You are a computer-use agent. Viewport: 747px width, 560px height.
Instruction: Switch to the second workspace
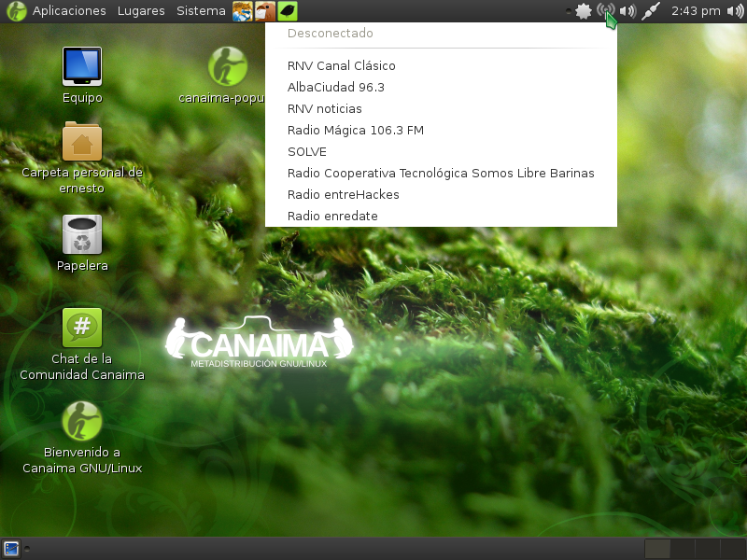pos(683,549)
